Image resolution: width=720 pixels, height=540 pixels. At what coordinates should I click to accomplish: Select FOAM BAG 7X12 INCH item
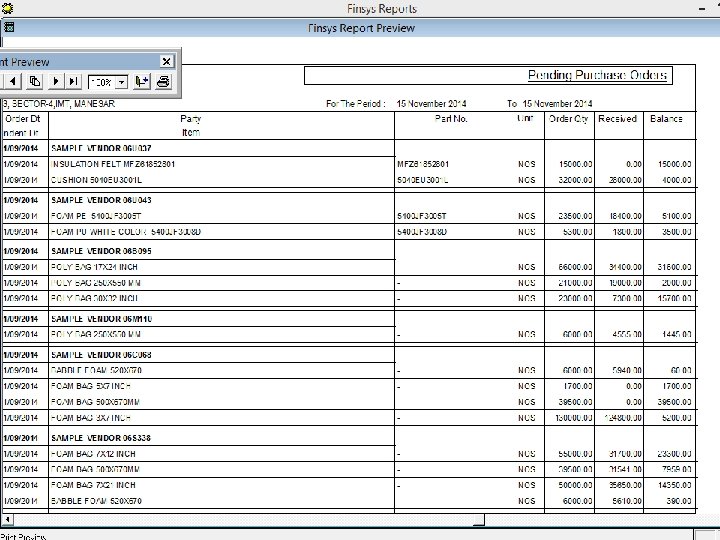93,454
